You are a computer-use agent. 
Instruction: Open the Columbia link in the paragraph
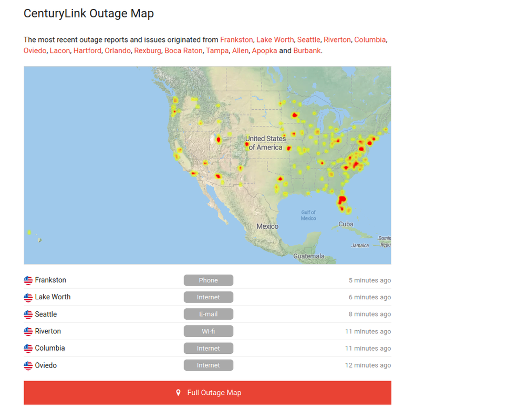click(x=370, y=39)
